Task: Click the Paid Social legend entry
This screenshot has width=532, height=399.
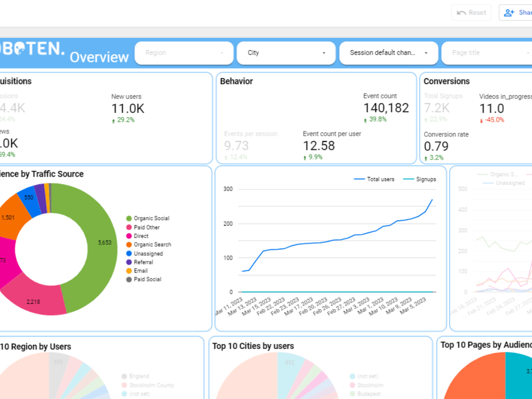Action: tap(144, 280)
